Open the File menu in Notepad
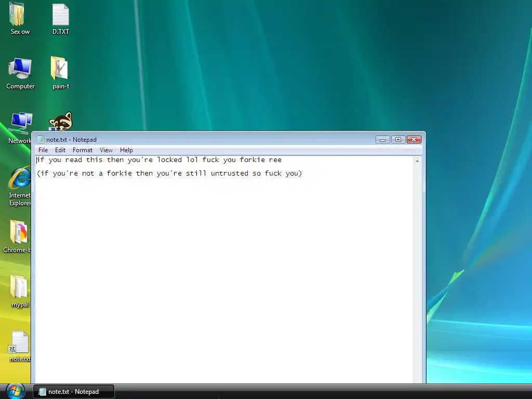Screen dimensions: 532x399 [43, 150]
